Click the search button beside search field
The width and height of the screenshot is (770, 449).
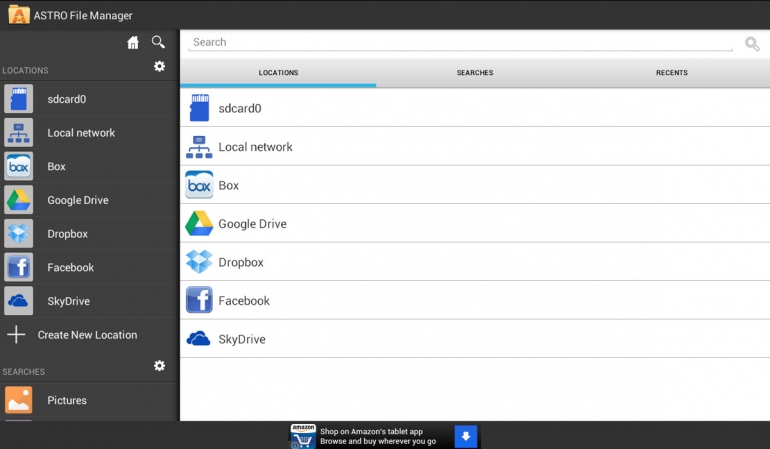[x=752, y=44]
